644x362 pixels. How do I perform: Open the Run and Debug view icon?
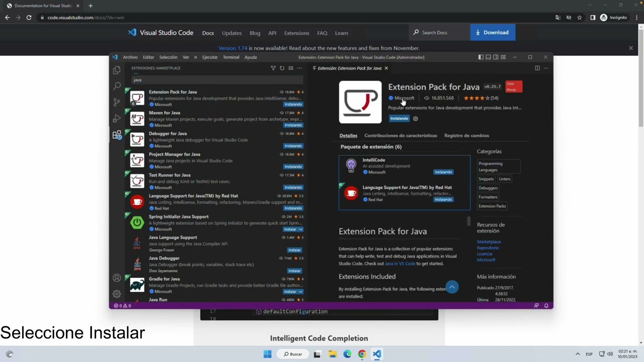tap(117, 119)
